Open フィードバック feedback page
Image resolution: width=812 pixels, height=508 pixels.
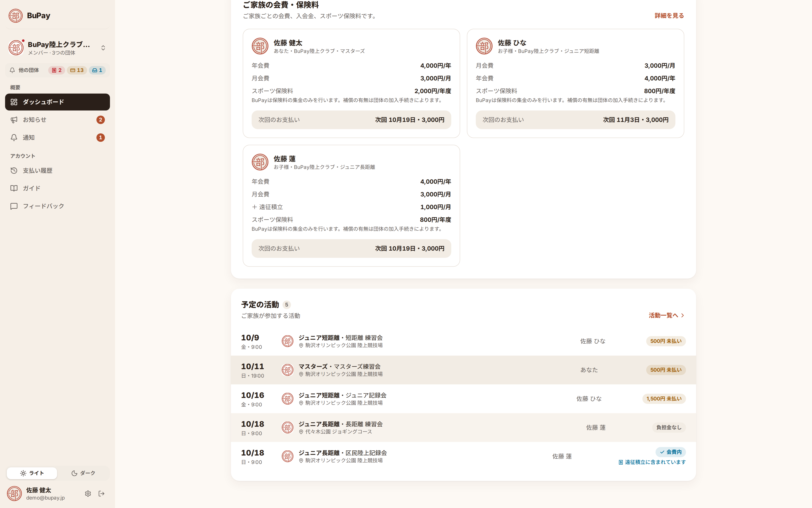point(57,206)
